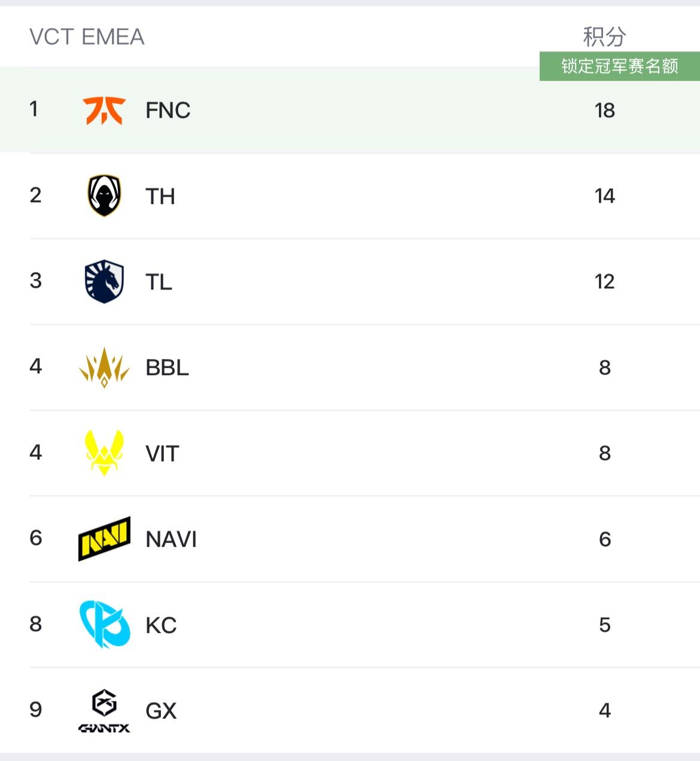Click the 积分 column header

tap(604, 37)
